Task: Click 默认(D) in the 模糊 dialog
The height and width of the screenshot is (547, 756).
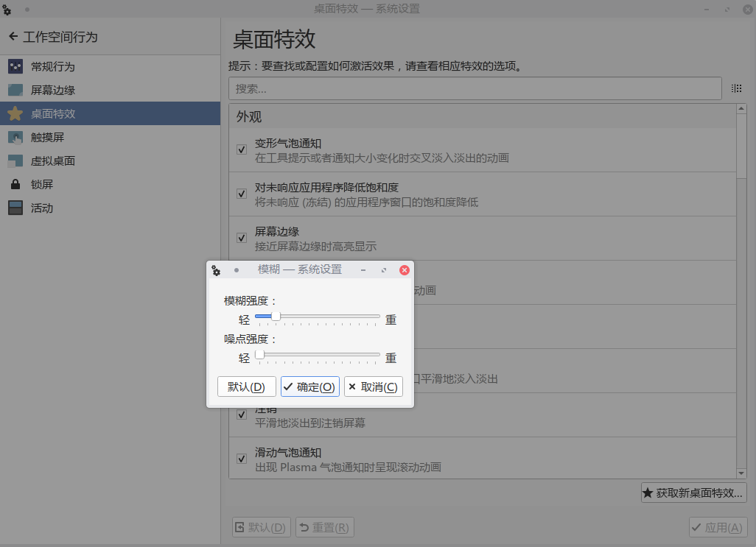Action: 246,387
